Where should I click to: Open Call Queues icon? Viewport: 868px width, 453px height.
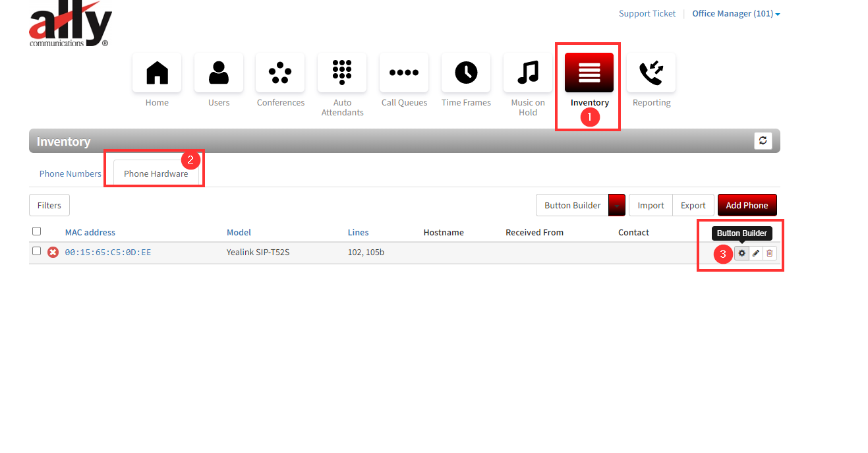point(404,73)
